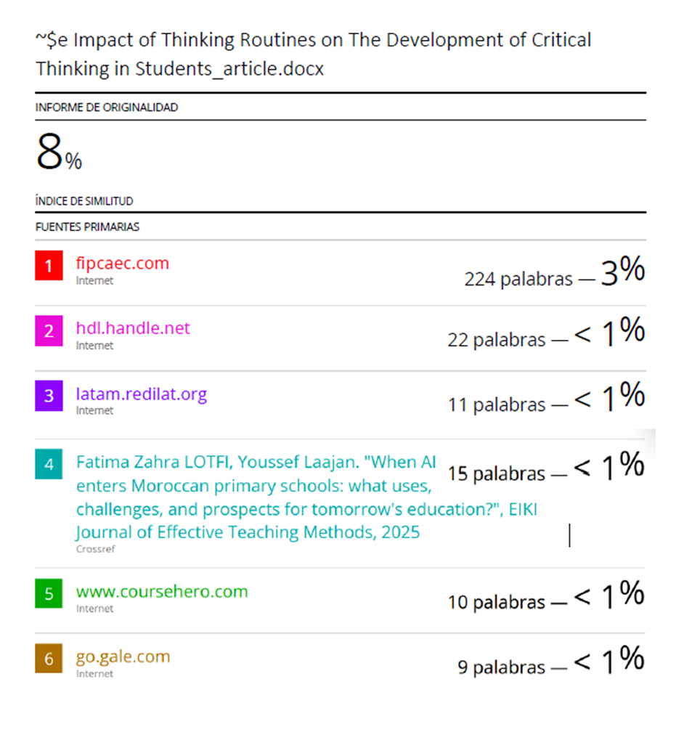This screenshot has width=700, height=740.
Task: Open the hdl.handle.net source link
Action: click(133, 328)
